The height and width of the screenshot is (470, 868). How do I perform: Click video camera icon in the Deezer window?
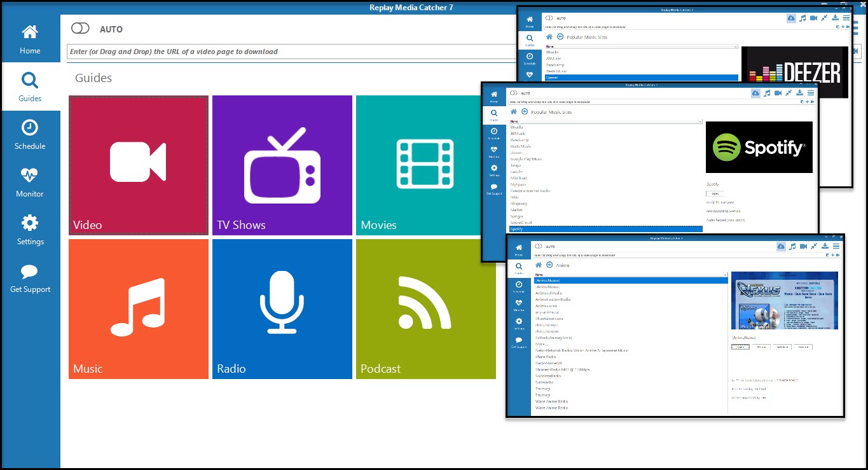(x=813, y=18)
